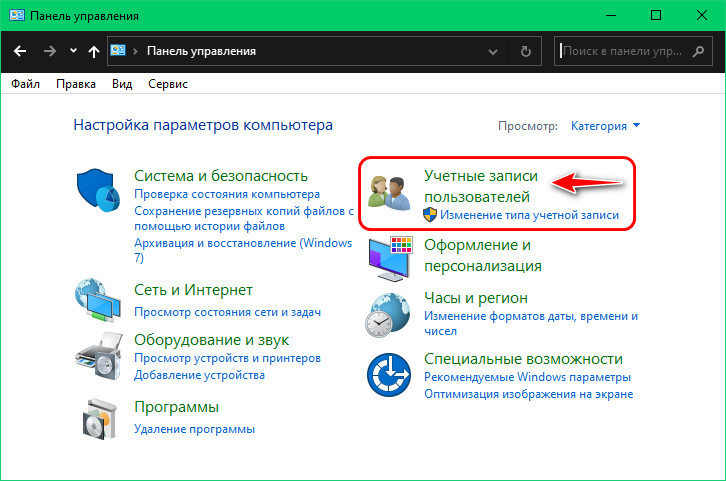726x481 pixels.
Task: Click the Control Panel address bar icon
Action: 118,50
